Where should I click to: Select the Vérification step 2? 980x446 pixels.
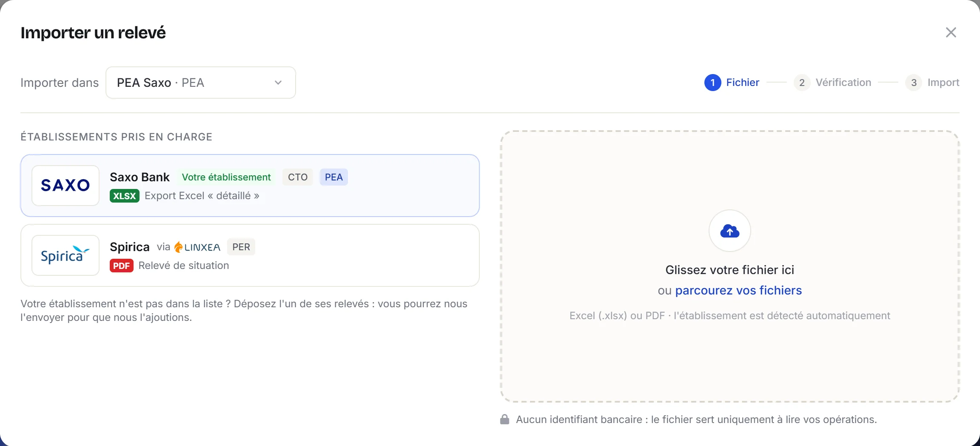tap(832, 83)
